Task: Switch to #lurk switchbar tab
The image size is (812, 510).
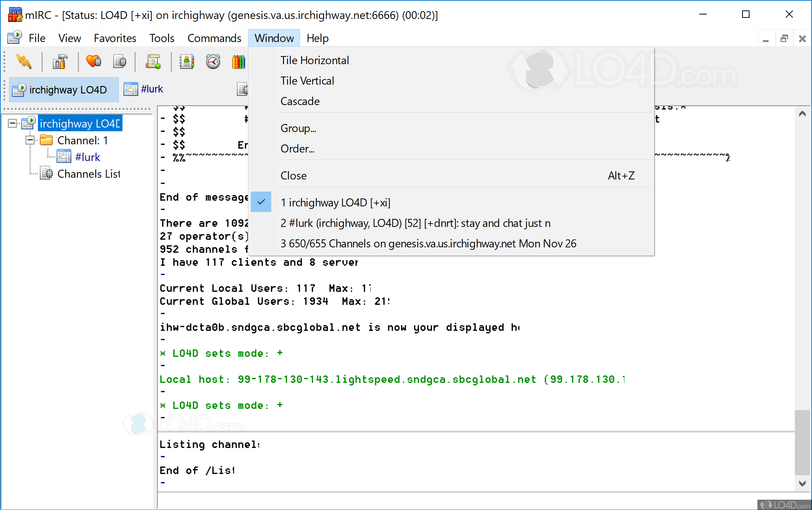Action: pyautogui.click(x=144, y=89)
